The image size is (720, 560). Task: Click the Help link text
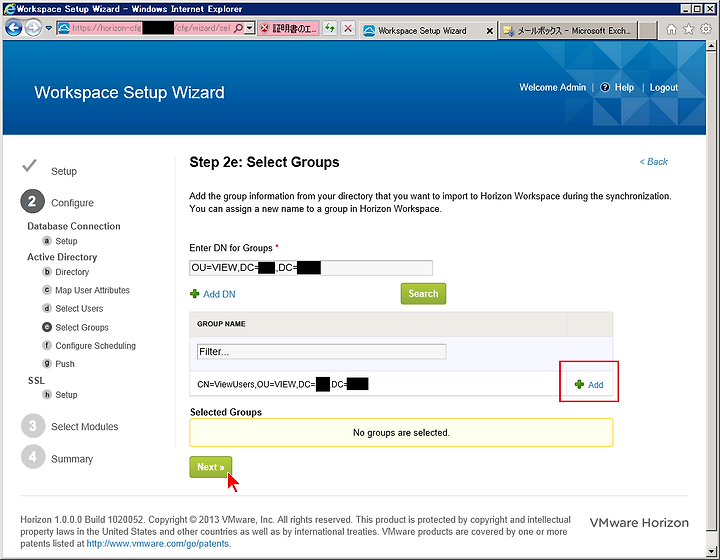(624, 87)
